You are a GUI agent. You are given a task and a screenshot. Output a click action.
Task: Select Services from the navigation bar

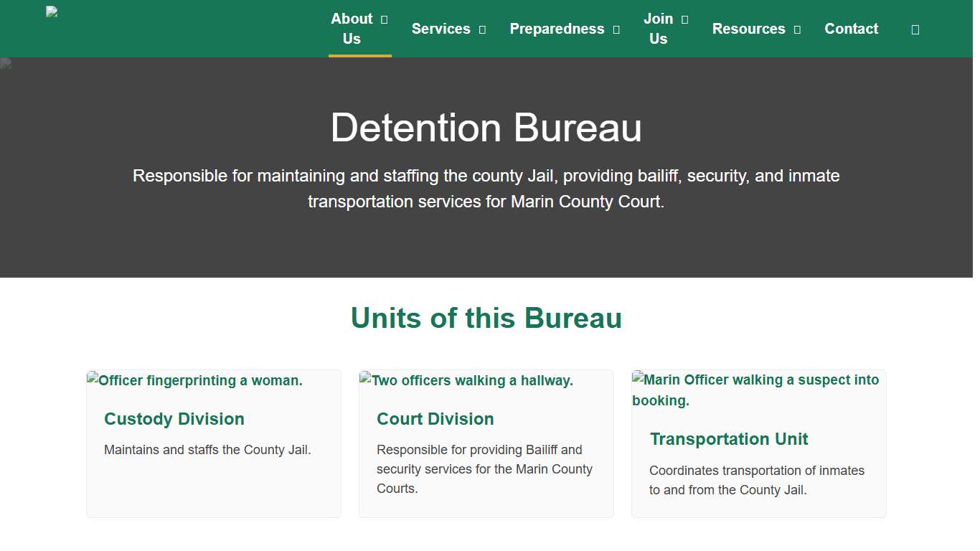coord(440,29)
